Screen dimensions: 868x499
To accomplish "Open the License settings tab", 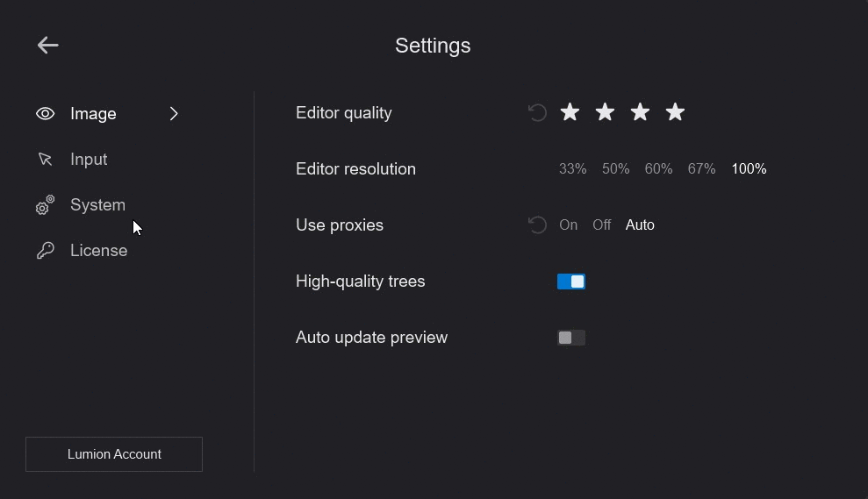I will pyautogui.click(x=98, y=251).
